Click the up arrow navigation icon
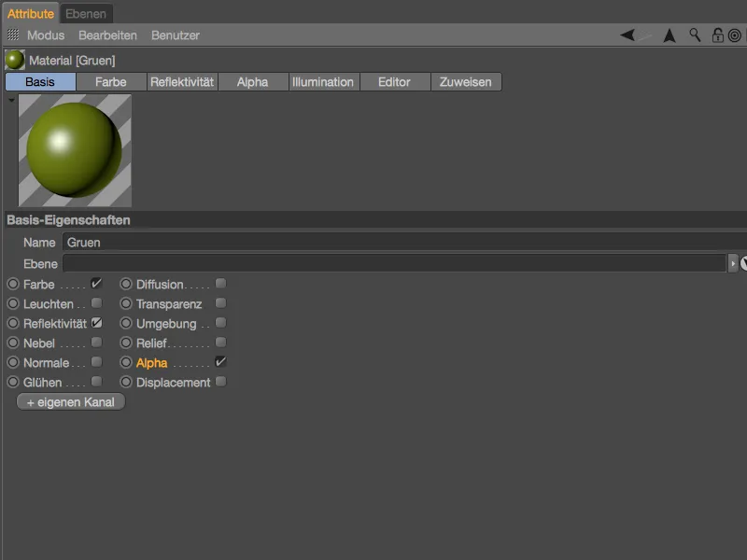Viewport: 747px width, 560px height. click(x=669, y=35)
